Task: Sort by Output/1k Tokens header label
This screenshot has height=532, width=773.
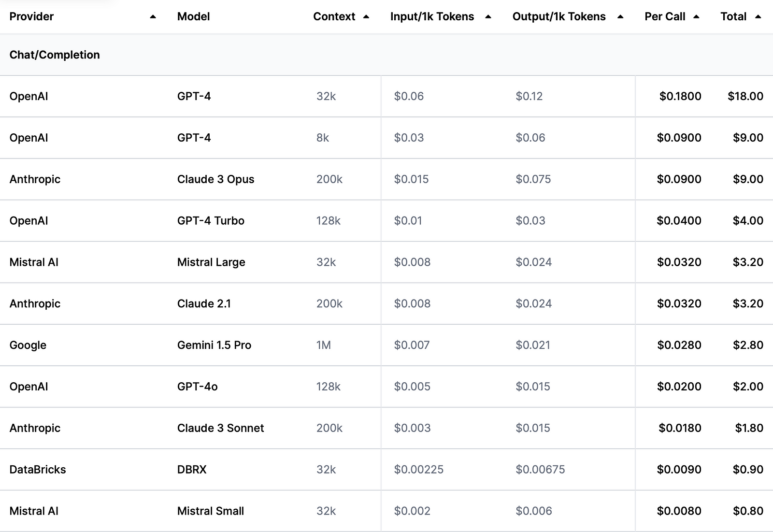Action: pos(558,17)
